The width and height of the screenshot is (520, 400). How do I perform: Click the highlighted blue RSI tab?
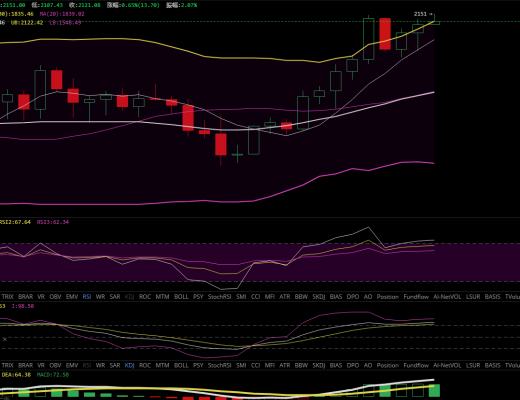(x=87, y=297)
